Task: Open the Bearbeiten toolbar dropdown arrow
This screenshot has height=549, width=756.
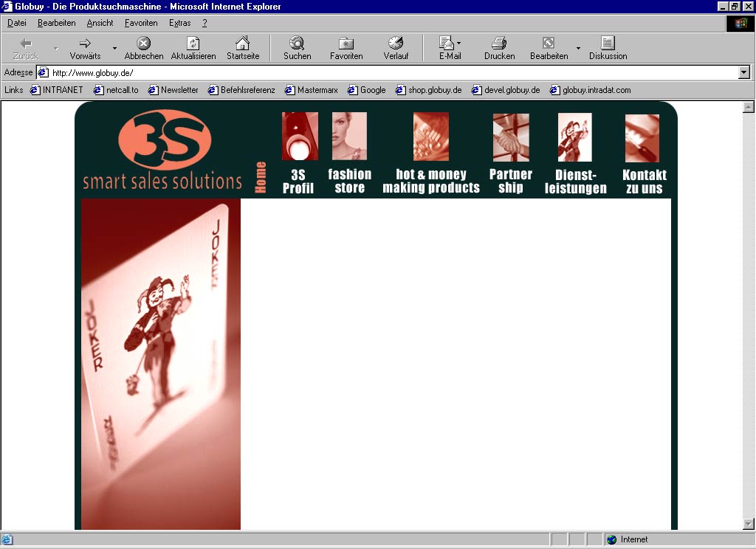Action: pyautogui.click(x=578, y=48)
